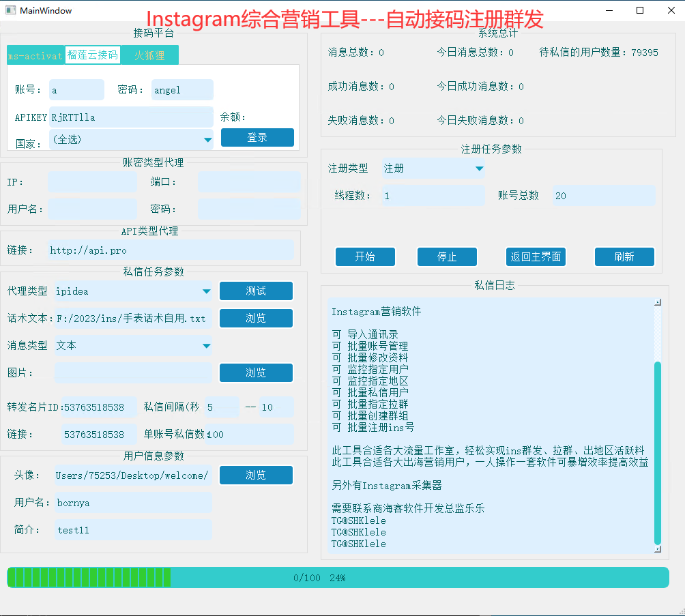The image size is (685, 616).
Task: Switch to the ms-activat tab
Action: [36, 55]
